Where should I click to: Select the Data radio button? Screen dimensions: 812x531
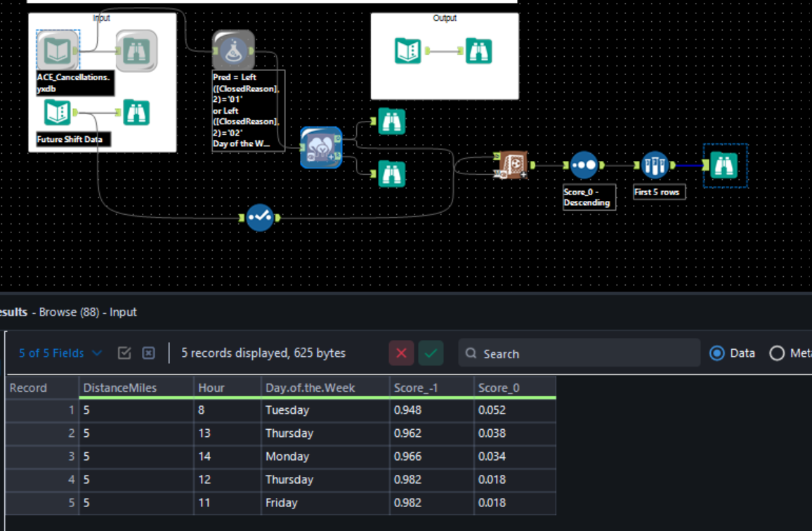[717, 353]
